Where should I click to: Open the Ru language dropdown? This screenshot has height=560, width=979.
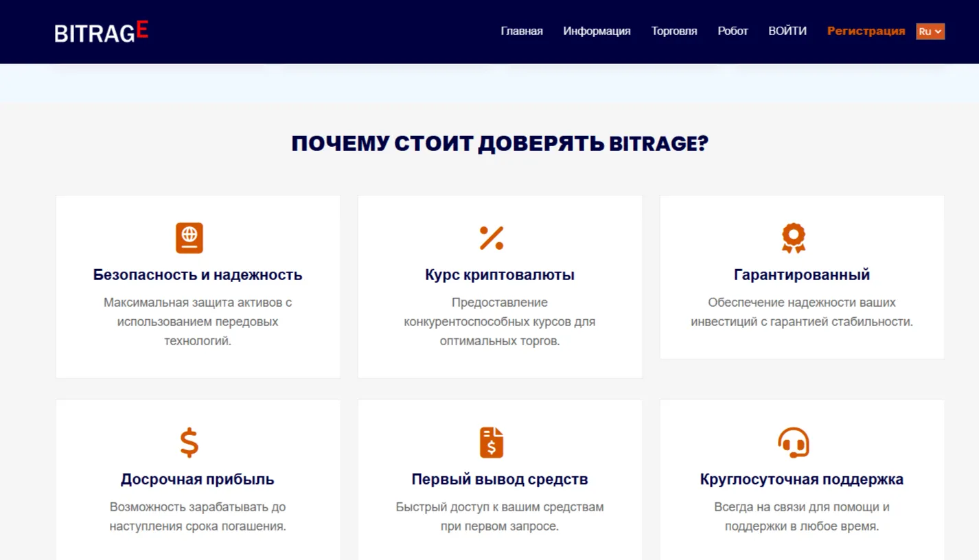click(930, 32)
